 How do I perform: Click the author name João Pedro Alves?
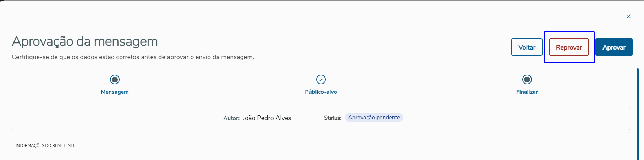[267, 118]
